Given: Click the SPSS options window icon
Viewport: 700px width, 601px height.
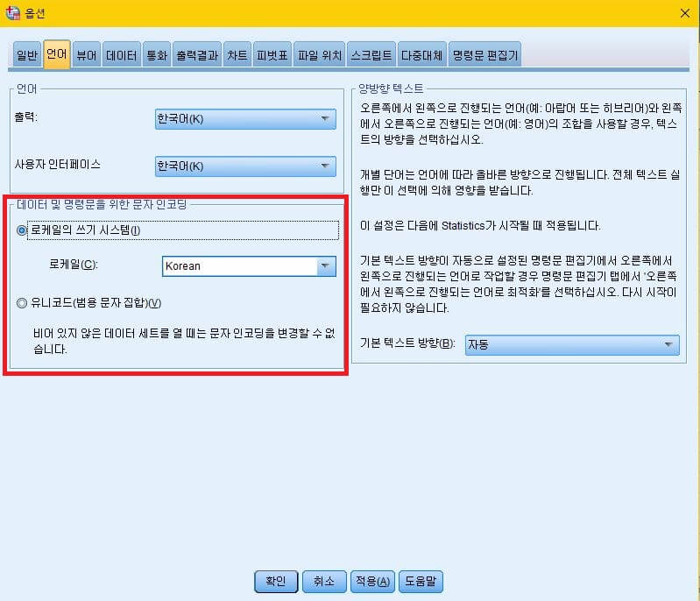Looking at the screenshot, I should 12,13.
